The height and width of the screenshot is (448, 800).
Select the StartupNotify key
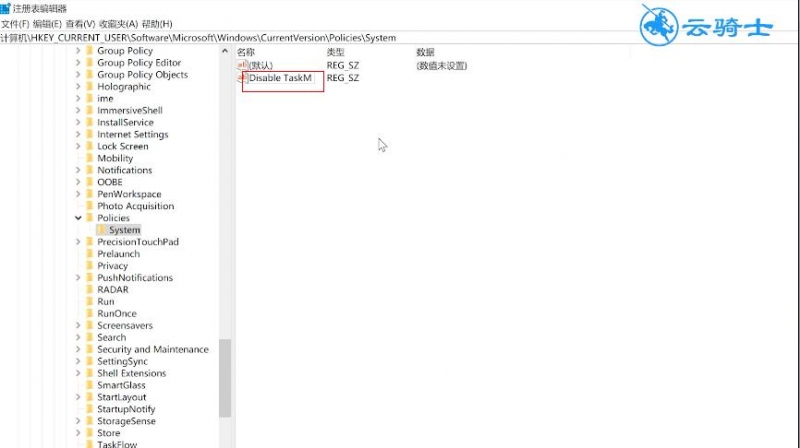click(x=126, y=409)
